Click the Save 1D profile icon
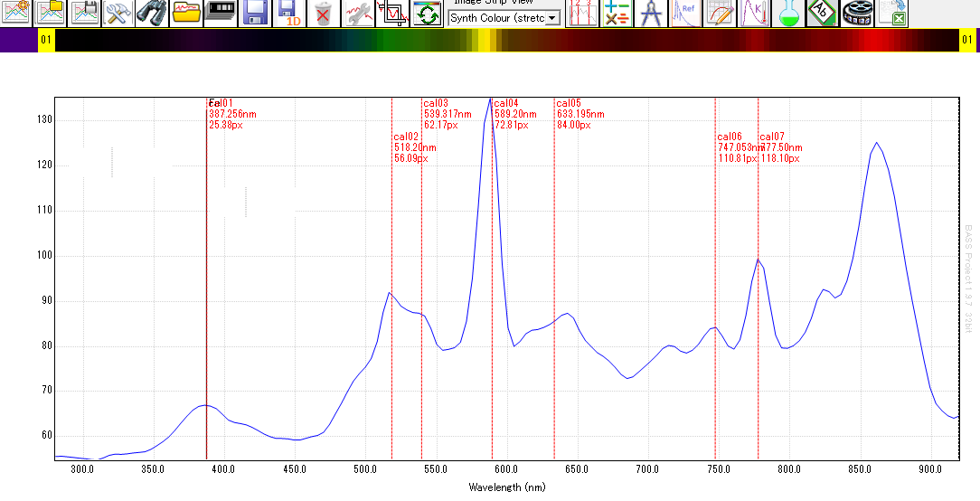This screenshot has height=501, width=980. 289,13
